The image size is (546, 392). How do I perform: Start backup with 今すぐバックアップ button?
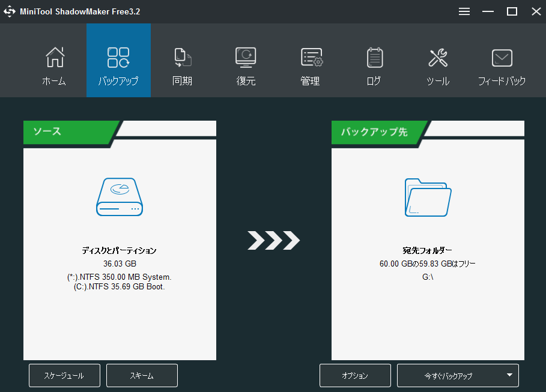[x=450, y=375]
